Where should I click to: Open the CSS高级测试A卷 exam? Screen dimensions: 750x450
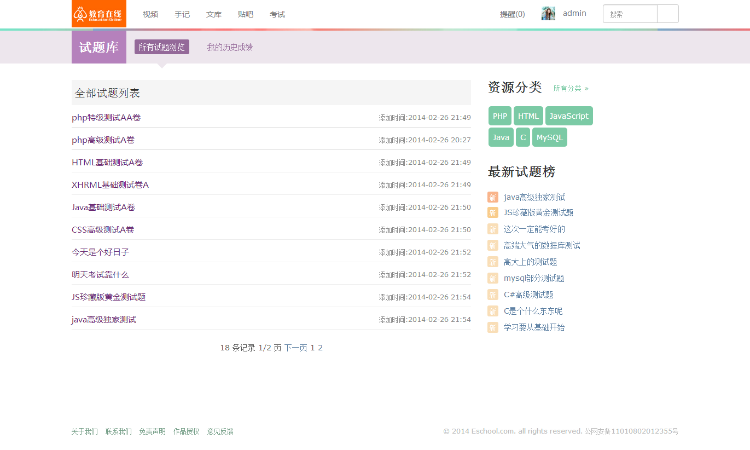point(103,230)
